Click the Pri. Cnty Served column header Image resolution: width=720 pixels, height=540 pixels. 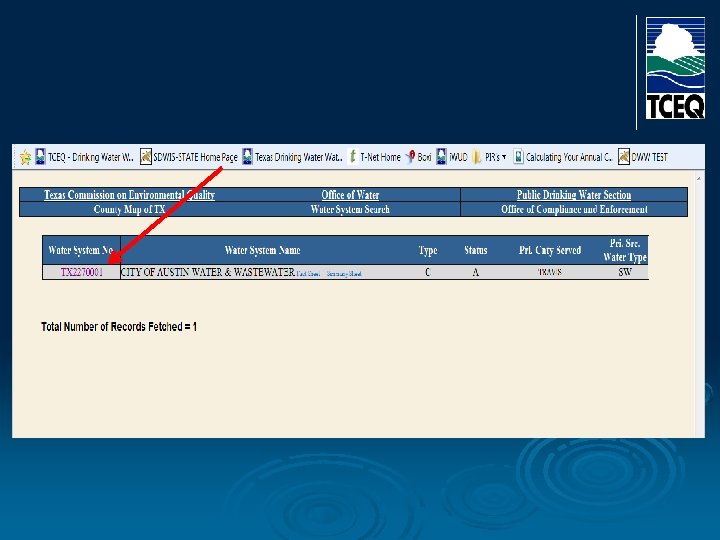point(550,250)
